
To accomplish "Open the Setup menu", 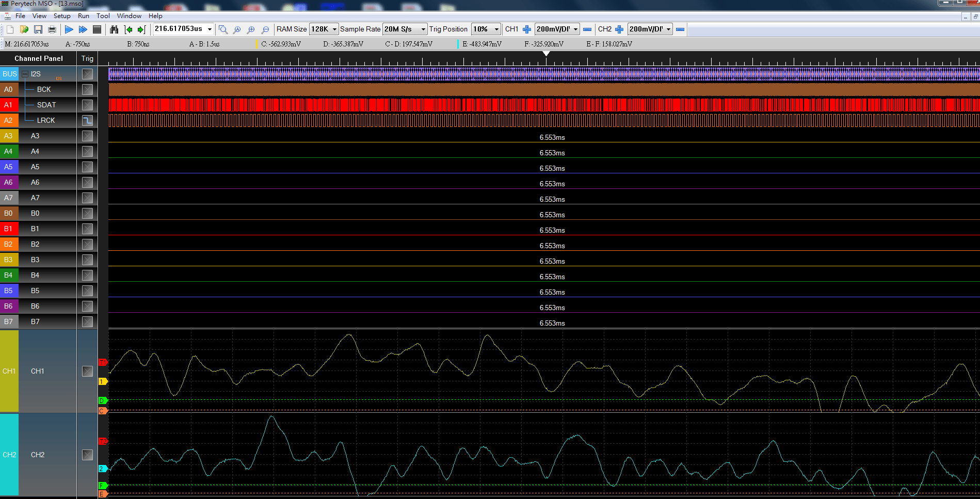I will (x=62, y=15).
